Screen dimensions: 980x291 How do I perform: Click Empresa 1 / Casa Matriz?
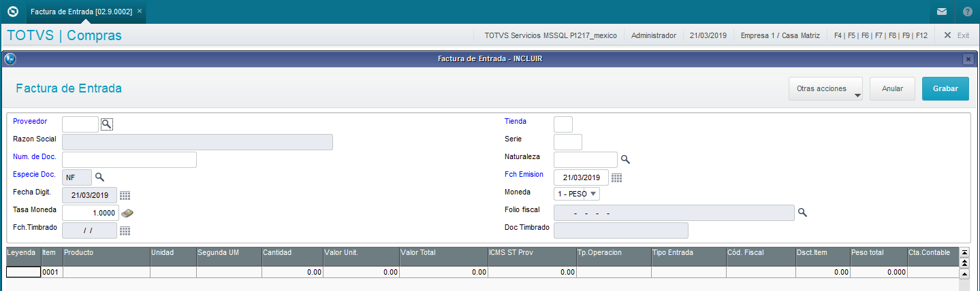tap(780, 35)
